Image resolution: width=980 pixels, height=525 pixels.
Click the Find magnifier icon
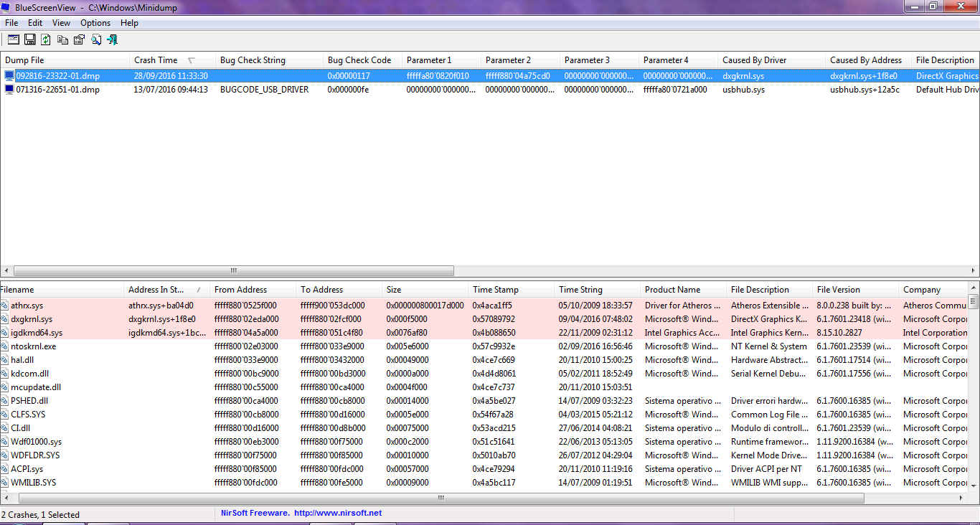95,40
